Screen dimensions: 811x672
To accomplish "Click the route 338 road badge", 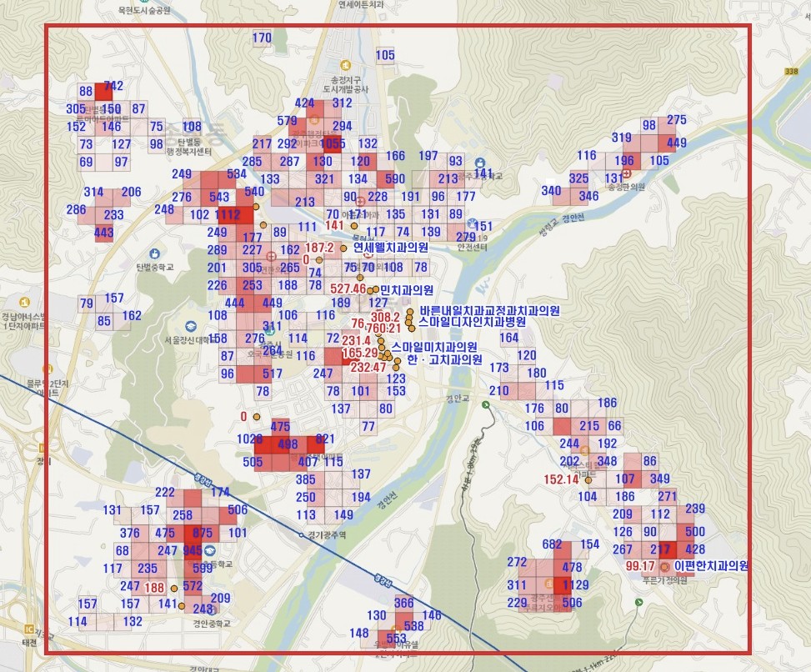I will pyautogui.click(x=791, y=71).
